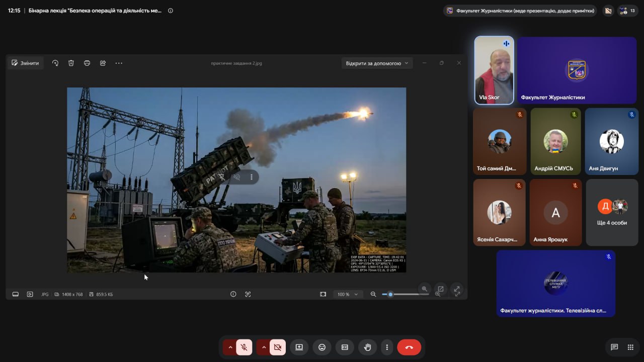Select the Анна Ярошук participant tile
Screen dimensions: 644x362
point(556,212)
